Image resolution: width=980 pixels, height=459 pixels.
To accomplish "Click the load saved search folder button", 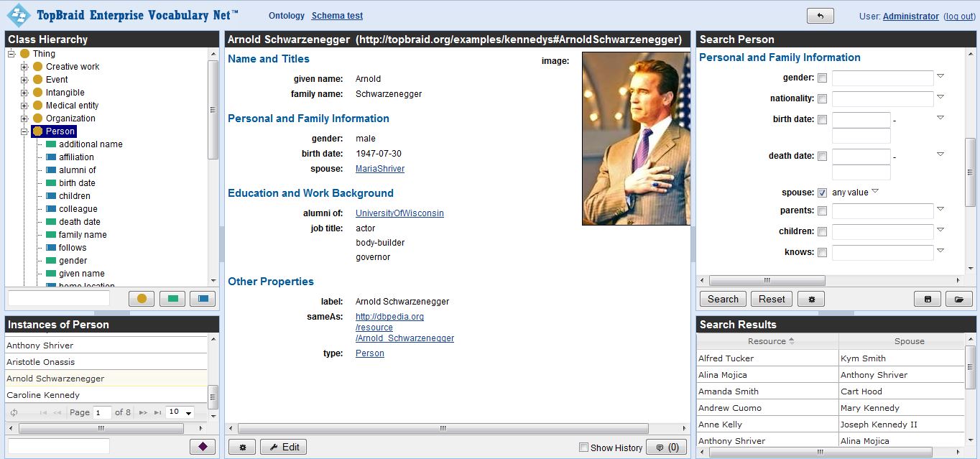I will (958, 299).
